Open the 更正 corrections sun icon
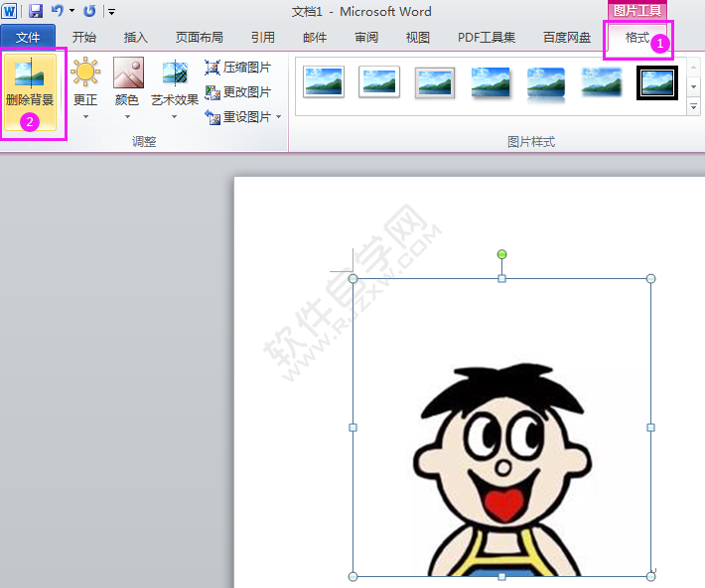Image resolution: width=705 pixels, height=588 pixels. (85, 72)
